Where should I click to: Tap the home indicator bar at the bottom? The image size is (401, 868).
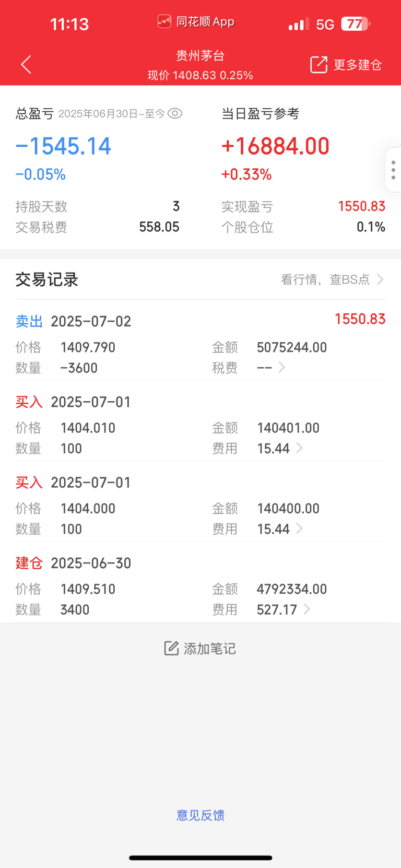coord(200,858)
